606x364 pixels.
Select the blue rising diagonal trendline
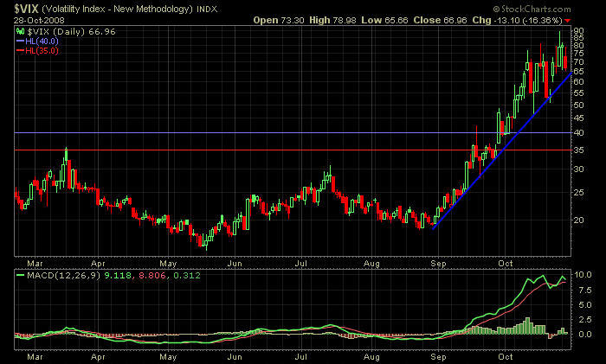click(501, 151)
